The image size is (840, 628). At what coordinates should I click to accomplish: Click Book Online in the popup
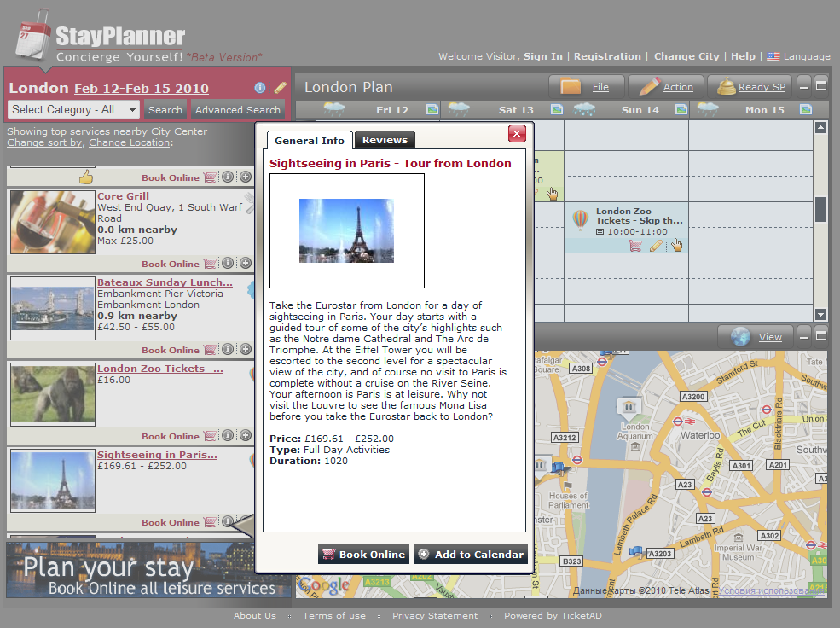pos(364,554)
